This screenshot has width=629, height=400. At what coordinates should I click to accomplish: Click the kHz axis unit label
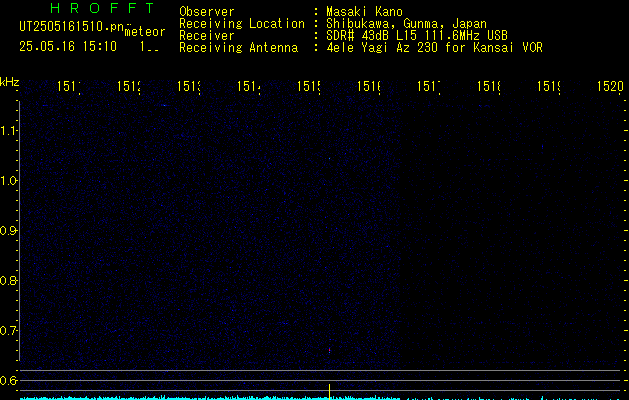pyautogui.click(x=10, y=83)
